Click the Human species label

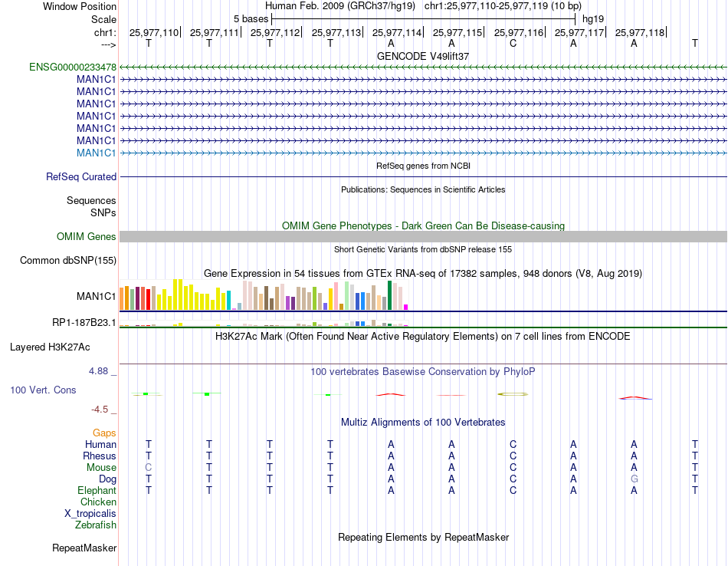[x=100, y=445]
